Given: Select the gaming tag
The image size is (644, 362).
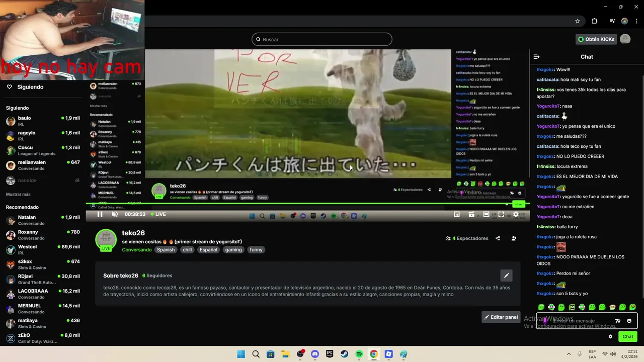Looking at the screenshot, I should 233,250.
